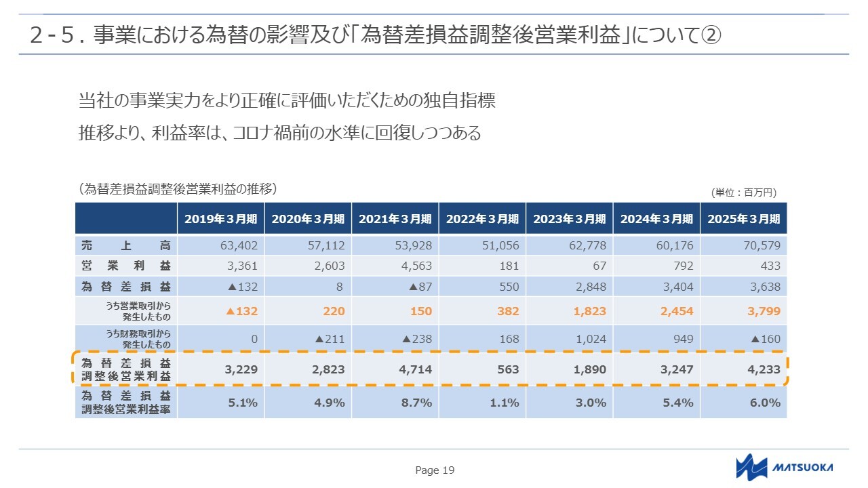The image size is (868, 488).
Task: Click the margin value 6.0%
Action: tap(766, 403)
